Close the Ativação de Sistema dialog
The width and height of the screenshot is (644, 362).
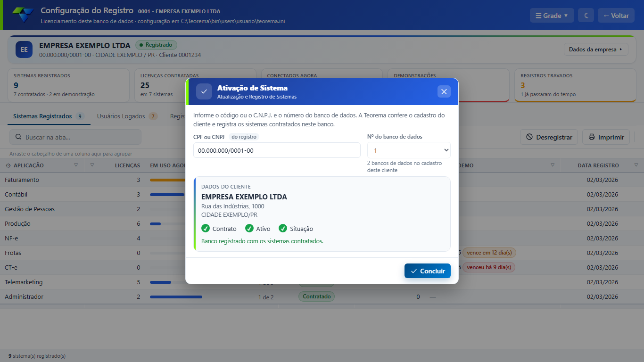pos(444,91)
